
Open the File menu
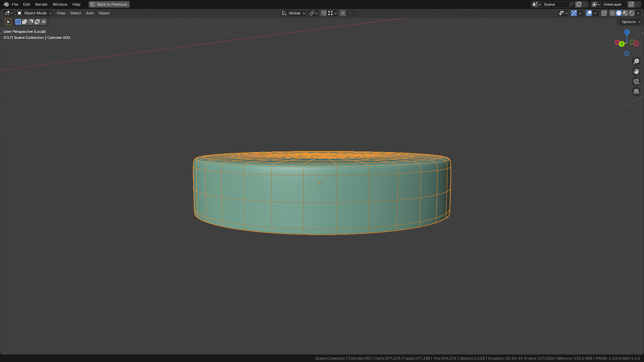[15, 4]
